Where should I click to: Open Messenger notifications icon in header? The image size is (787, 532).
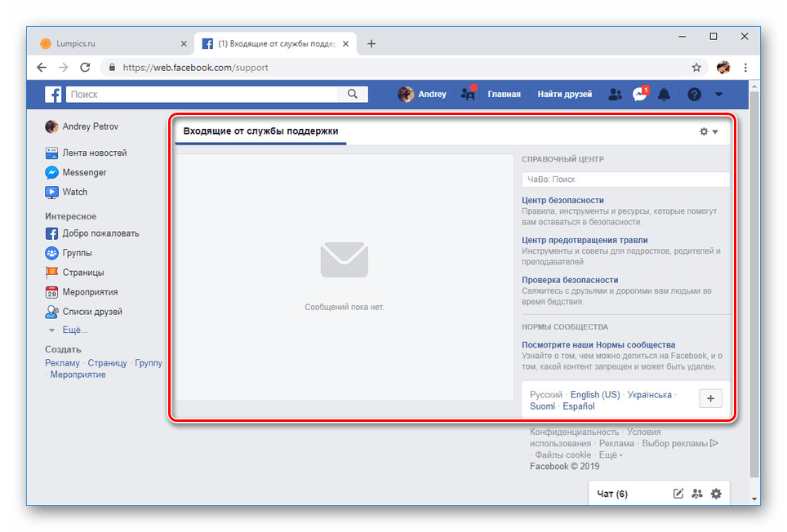coord(640,94)
